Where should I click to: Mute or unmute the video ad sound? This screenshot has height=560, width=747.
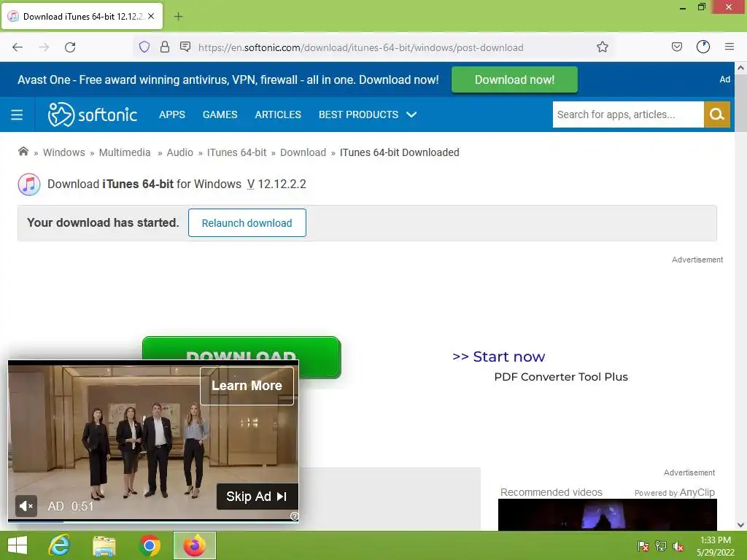tap(26, 506)
